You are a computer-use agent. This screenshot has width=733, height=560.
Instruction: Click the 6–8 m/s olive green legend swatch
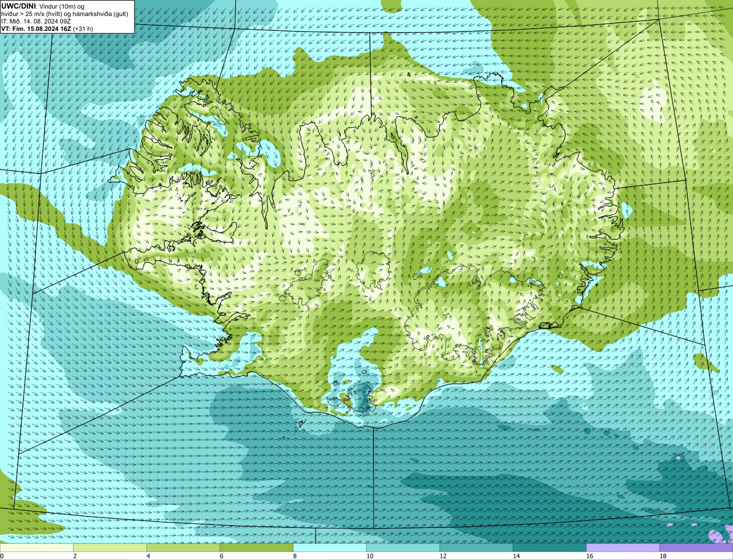[x=257, y=548]
